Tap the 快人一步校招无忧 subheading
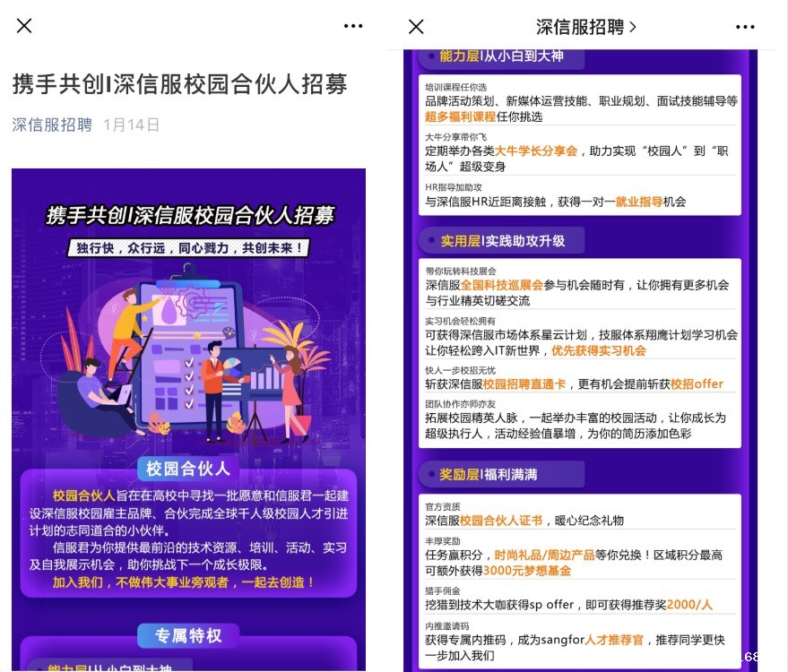 click(460, 370)
